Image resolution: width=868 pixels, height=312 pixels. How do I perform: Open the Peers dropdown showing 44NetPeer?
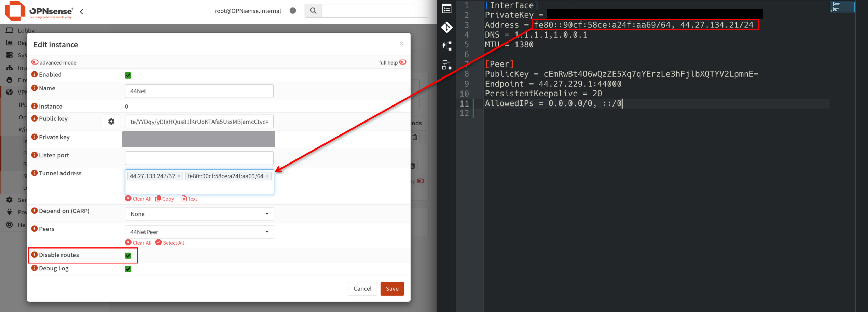coord(199,232)
